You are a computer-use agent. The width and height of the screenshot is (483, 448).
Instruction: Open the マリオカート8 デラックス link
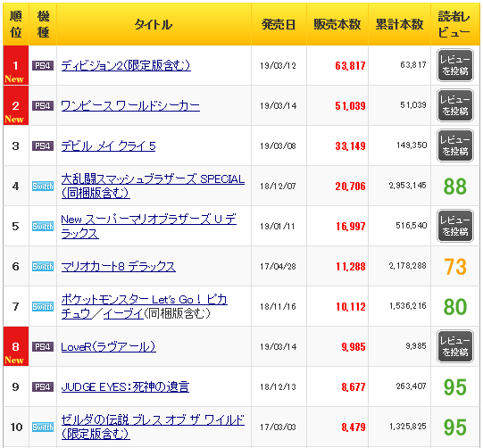pyautogui.click(x=118, y=266)
